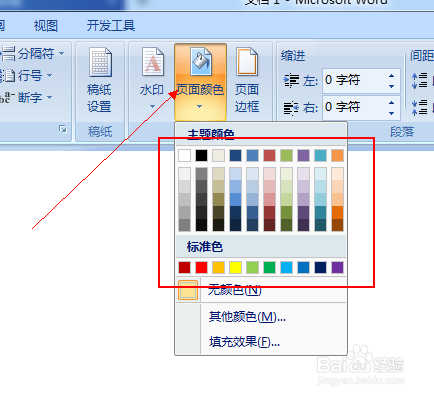
Task: Select standard yellow swatch
Action: (235, 267)
